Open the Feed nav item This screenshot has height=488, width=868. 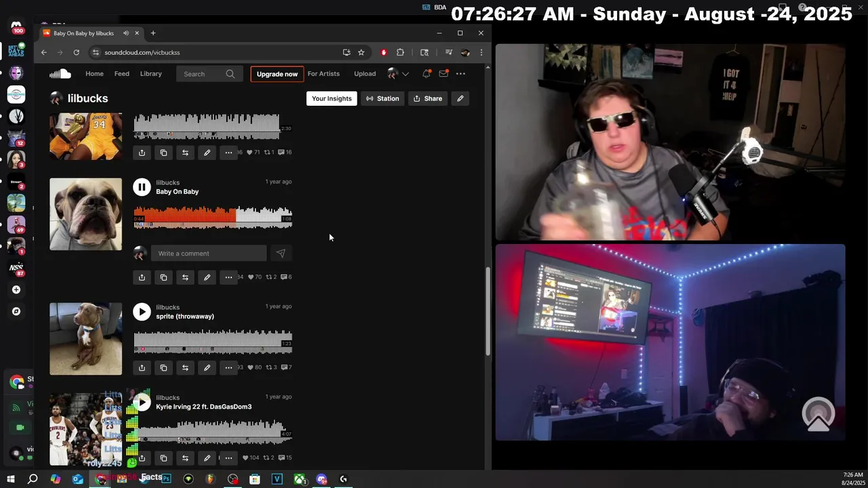click(x=121, y=74)
